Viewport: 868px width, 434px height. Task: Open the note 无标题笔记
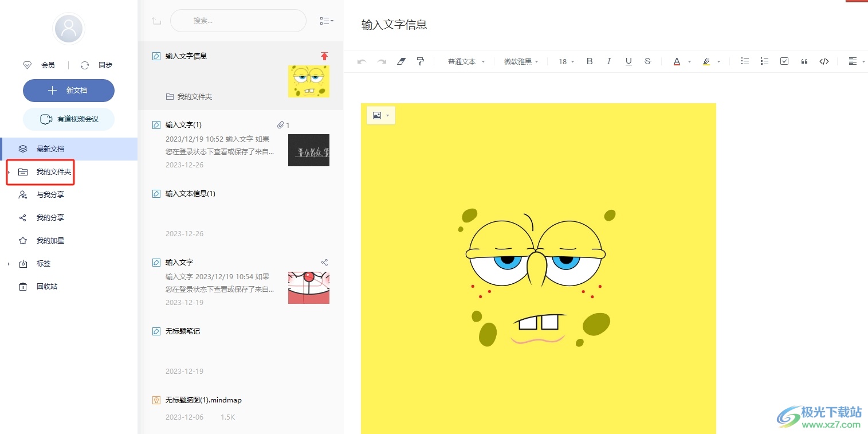point(241,351)
